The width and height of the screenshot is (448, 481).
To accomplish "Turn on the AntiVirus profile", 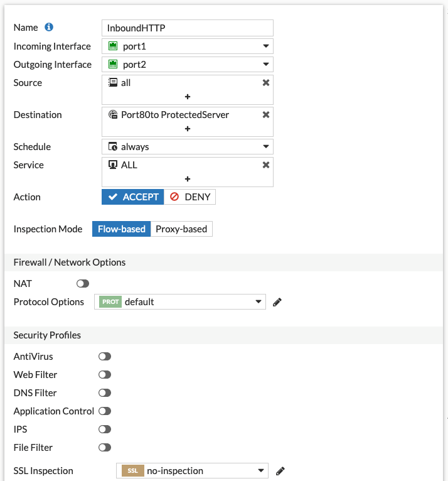I will click(104, 357).
